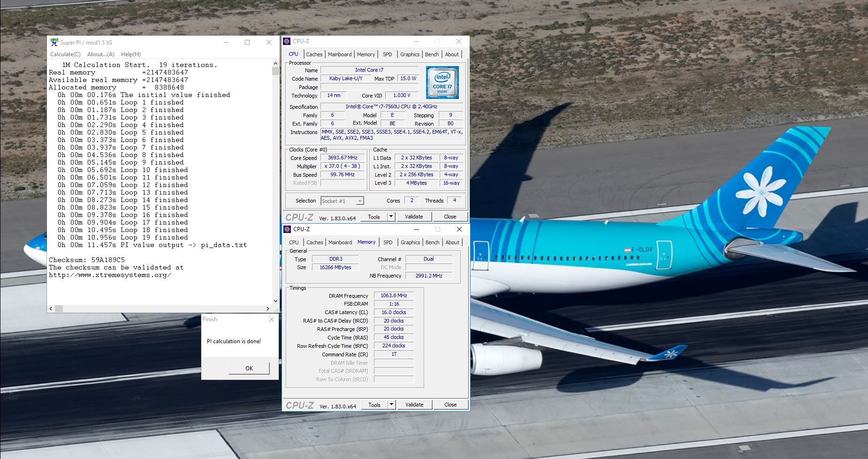Click the Command Rate 1T value
Viewport: 868px width, 459px height.
click(394, 354)
